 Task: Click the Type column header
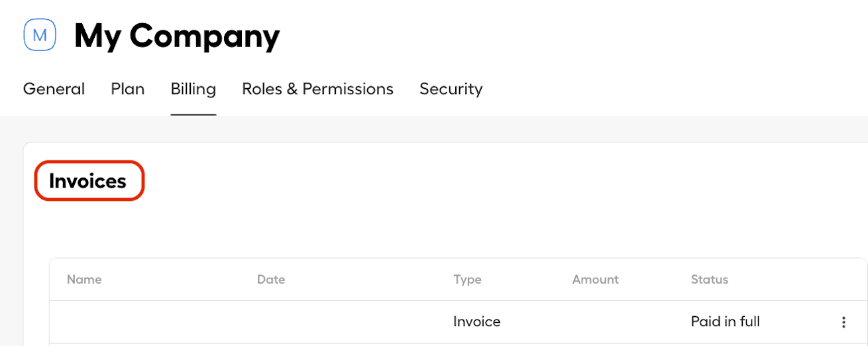point(467,280)
